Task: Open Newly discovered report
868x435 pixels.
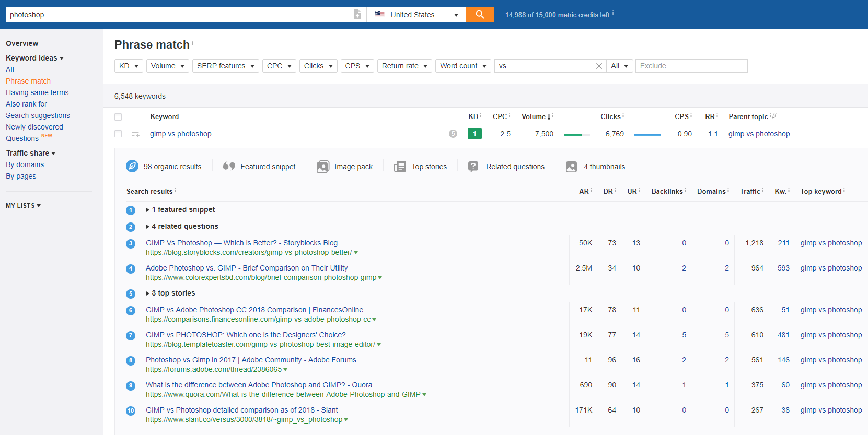Action: coord(34,127)
